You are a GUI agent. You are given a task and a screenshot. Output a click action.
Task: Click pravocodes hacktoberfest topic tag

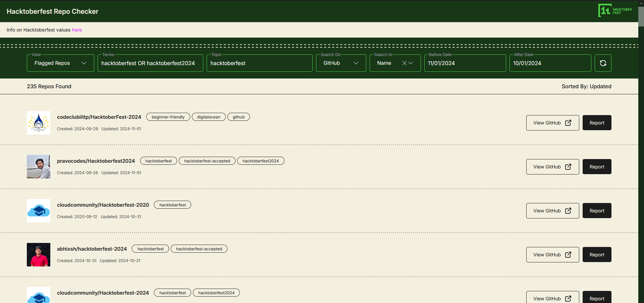tap(159, 161)
